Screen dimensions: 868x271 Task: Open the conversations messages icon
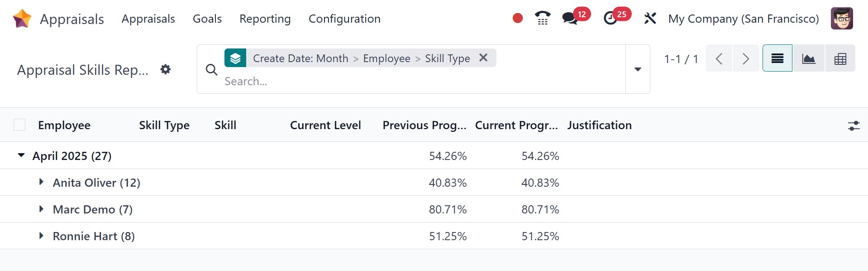[x=569, y=19]
